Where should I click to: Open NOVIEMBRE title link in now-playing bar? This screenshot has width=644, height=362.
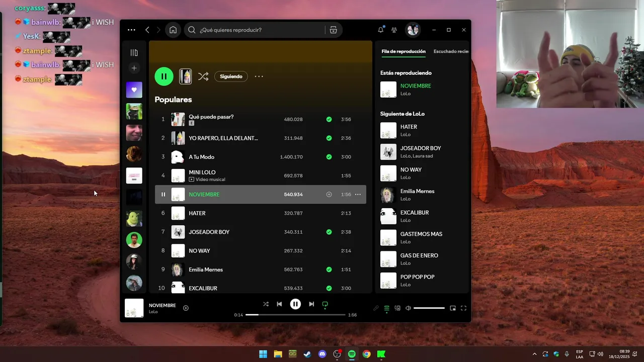(x=163, y=305)
